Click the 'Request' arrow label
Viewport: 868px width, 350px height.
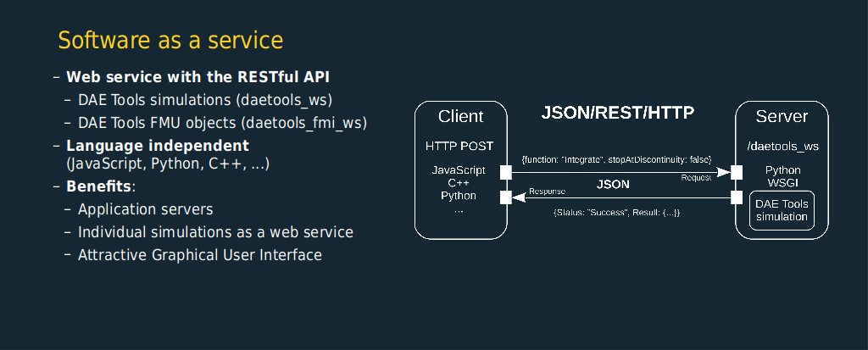click(x=696, y=178)
